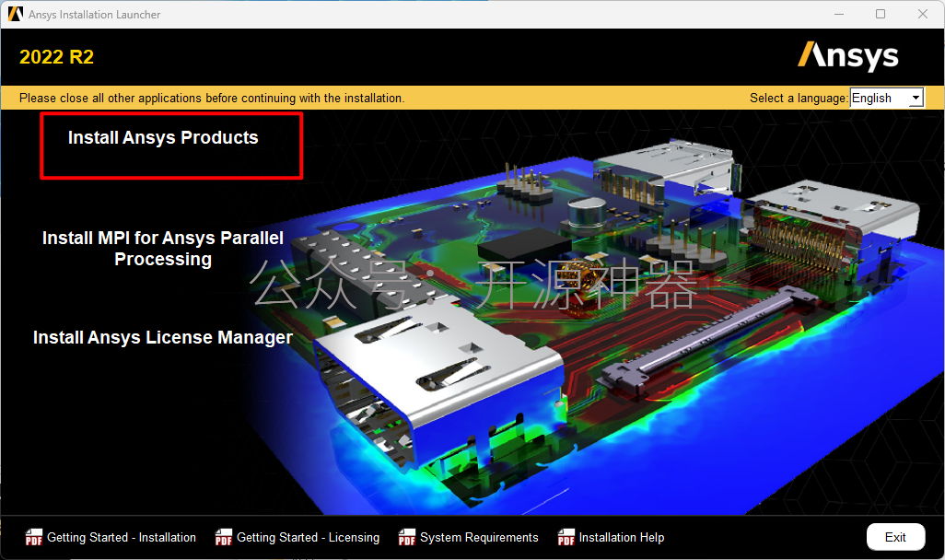
Task: Click PDF icon for System Requirements
Action: pos(407,537)
